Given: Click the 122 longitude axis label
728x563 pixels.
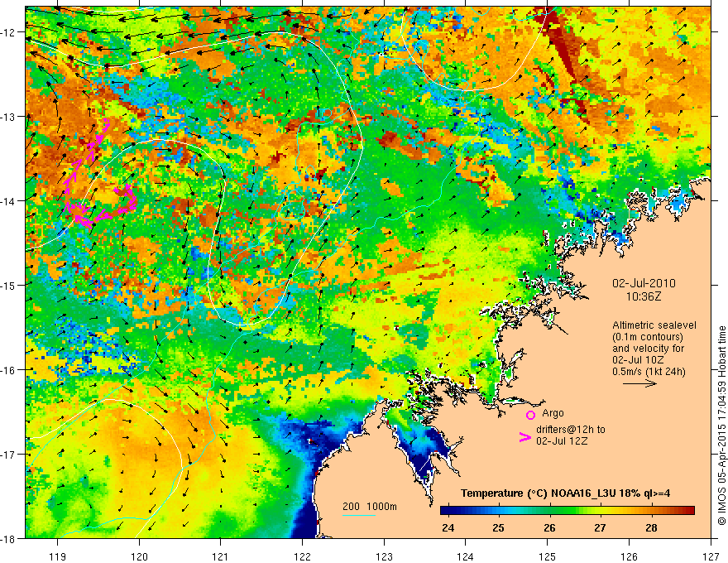Looking at the screenshot, I should click(x=302, y=543).
